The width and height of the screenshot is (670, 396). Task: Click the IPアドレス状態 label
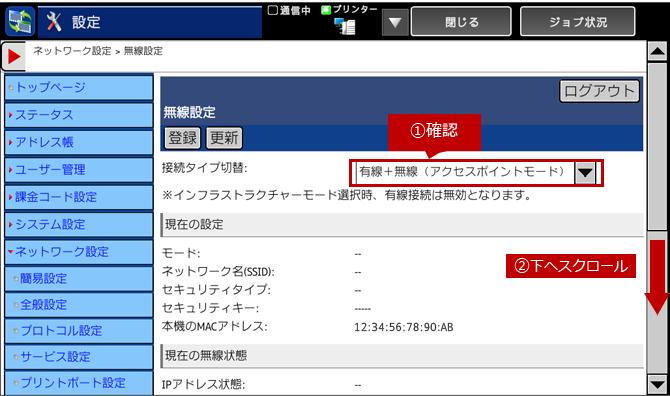(x=203, y=384)
